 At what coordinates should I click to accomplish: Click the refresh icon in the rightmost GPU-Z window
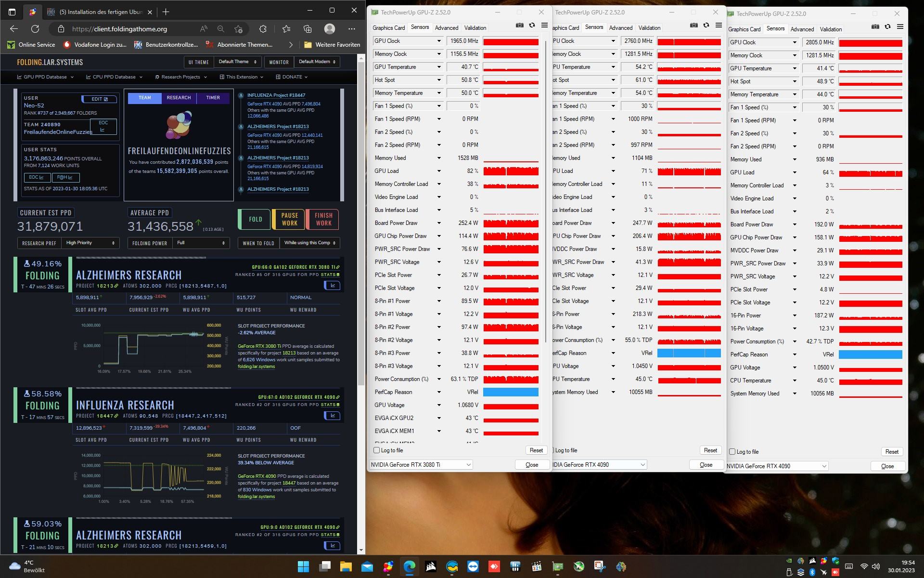point(887,26)
